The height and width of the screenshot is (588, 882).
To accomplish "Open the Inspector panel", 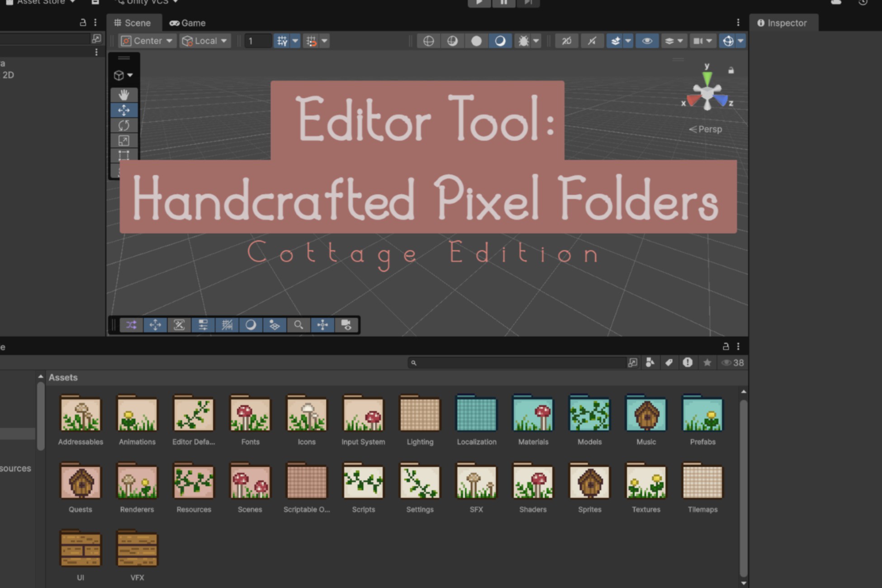I will pos(784,23).
